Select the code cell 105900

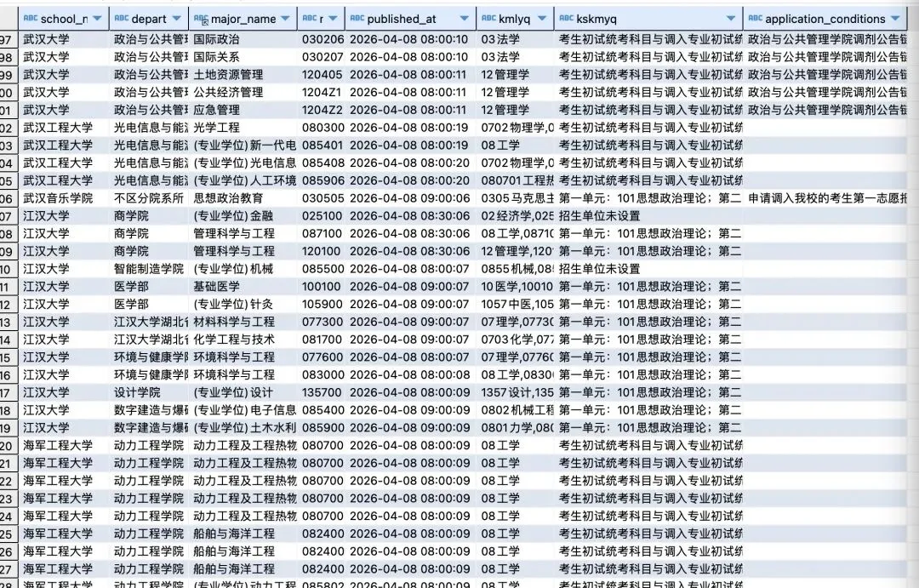pyautogui.click(x=322, y=304)
